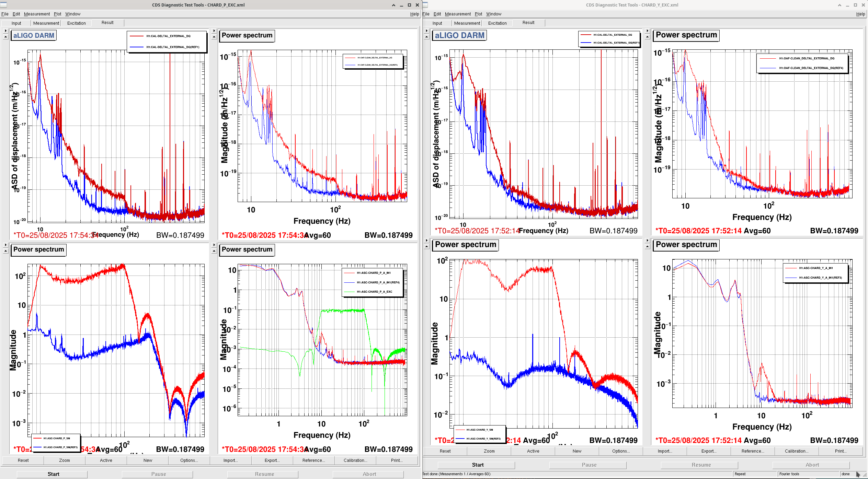868x479 pixels.
Task: Select H1:ASC-CHARD_P_SM legend entry
Action: click(56, 438)
